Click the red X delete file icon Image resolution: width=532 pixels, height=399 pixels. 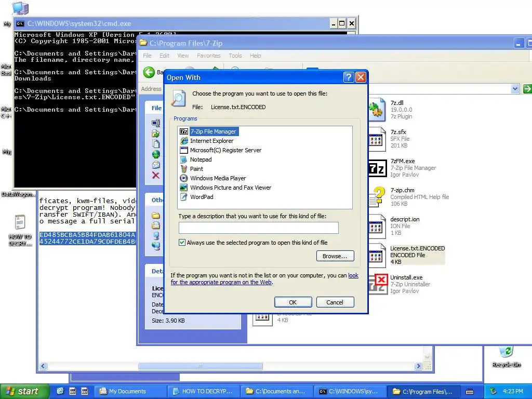(156, 175)
